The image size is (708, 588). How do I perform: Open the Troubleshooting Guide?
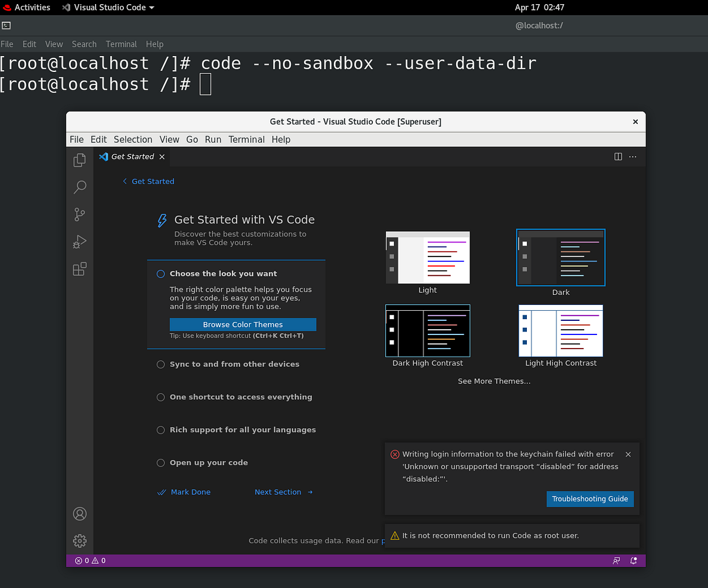(x=589, y=498)
